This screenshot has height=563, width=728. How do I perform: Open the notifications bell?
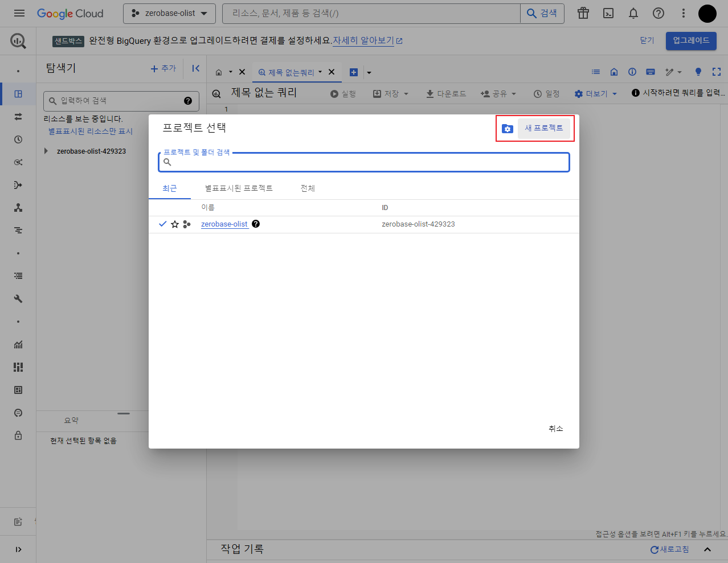click(633, 13)
